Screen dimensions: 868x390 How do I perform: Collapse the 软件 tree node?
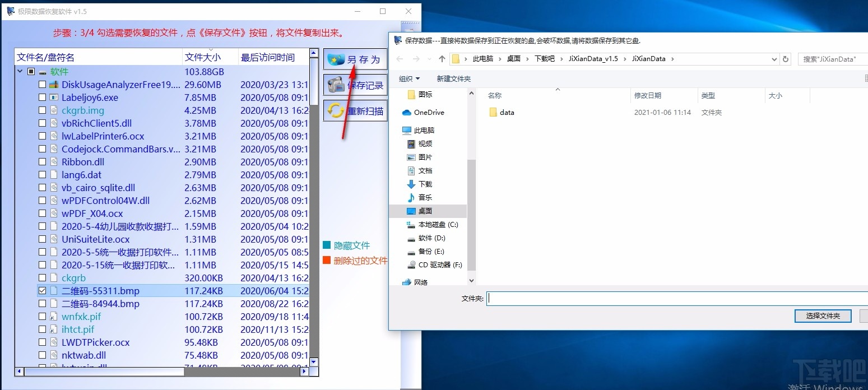pos(20,71)
